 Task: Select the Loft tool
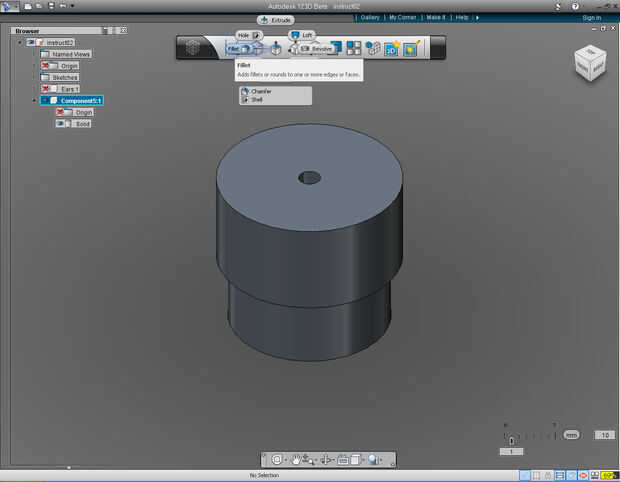click(x=302, y=35)
